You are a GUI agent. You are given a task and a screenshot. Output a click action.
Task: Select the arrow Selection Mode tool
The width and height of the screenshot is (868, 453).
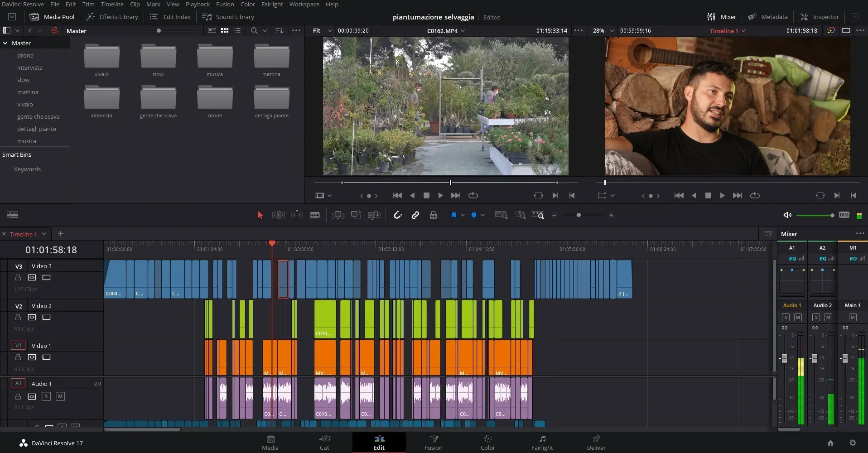(260, 215)
